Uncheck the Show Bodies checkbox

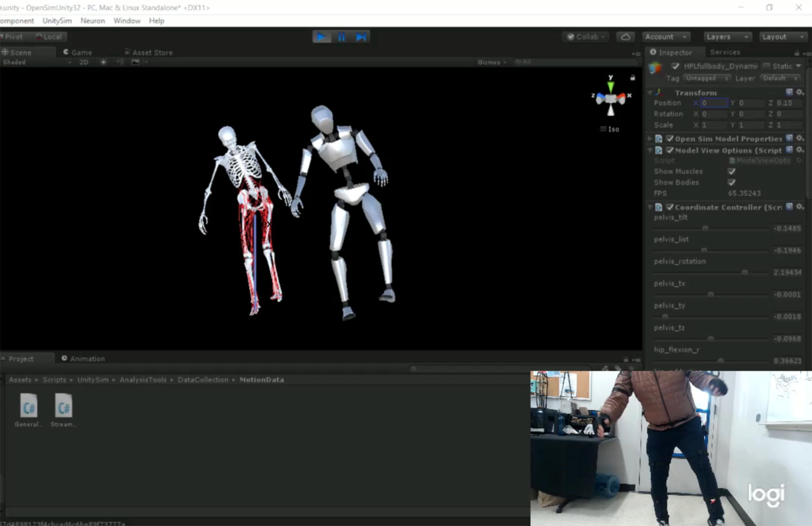click(731, 183)
